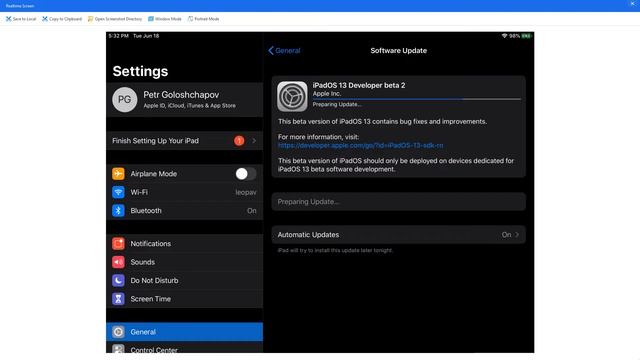Open the developer.apple.com release notes link
Image resolution: width=640 pixels, height=360 pixels.
click(360, 145)
